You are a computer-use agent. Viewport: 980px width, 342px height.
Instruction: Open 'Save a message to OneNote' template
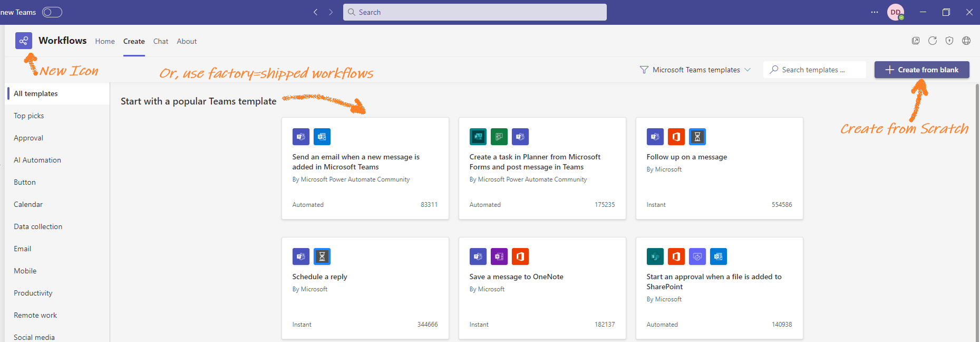(542, 288)
